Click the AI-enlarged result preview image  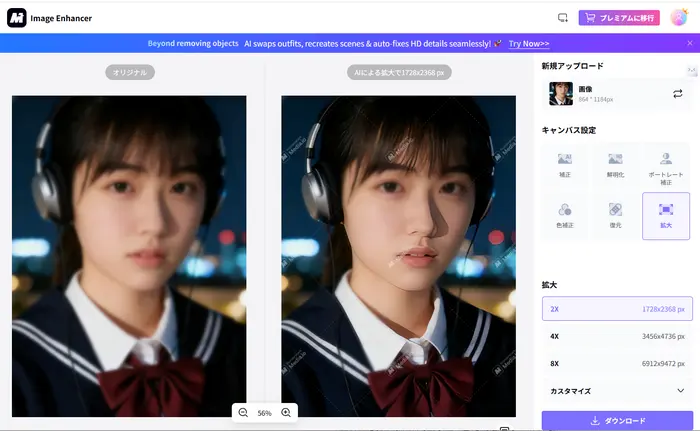398,256
